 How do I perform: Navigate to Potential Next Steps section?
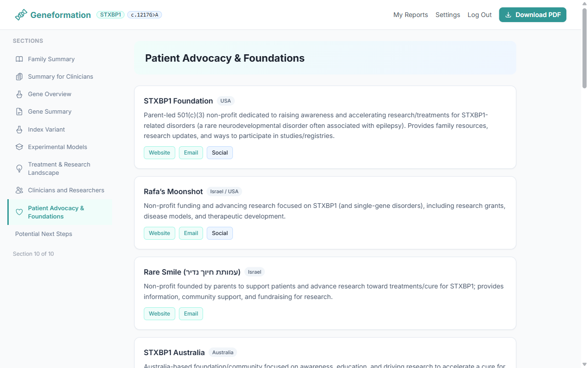tap(43, 234)
